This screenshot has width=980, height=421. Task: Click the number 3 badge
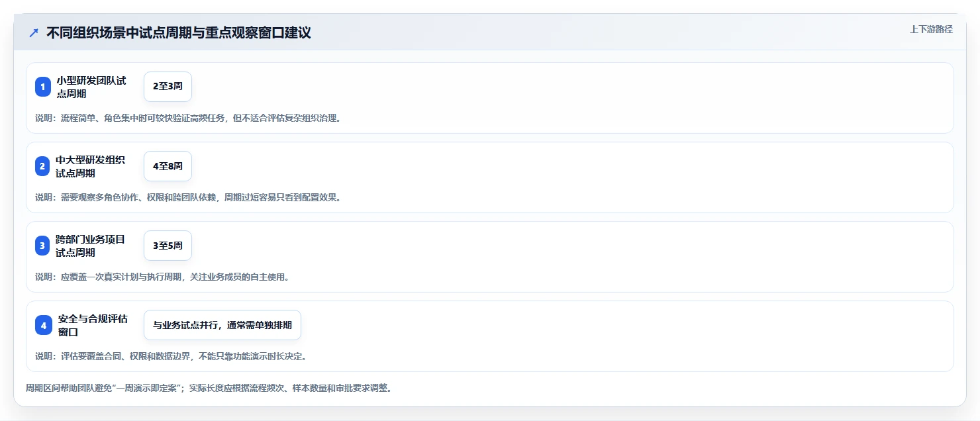[43, 246]
